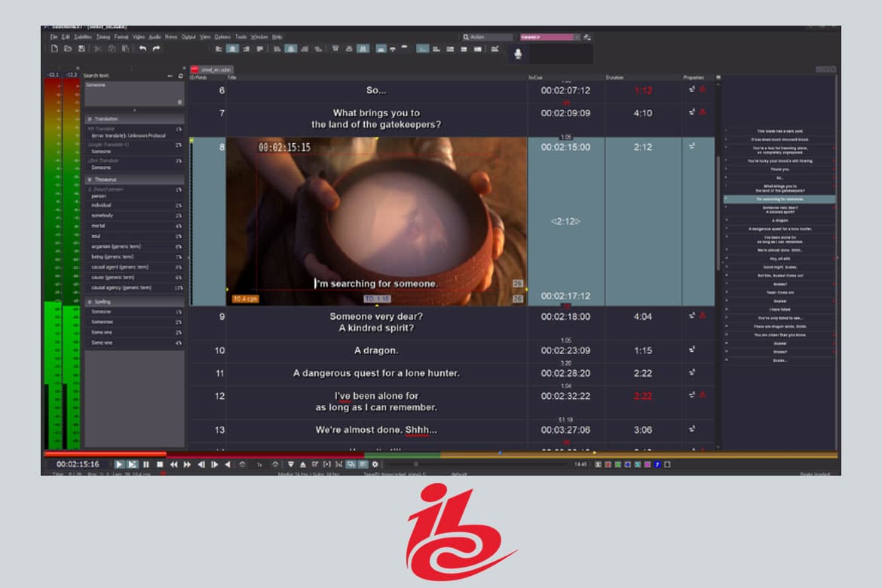Click the Open folder icon

pyautogui.click(x=68, y=49)
